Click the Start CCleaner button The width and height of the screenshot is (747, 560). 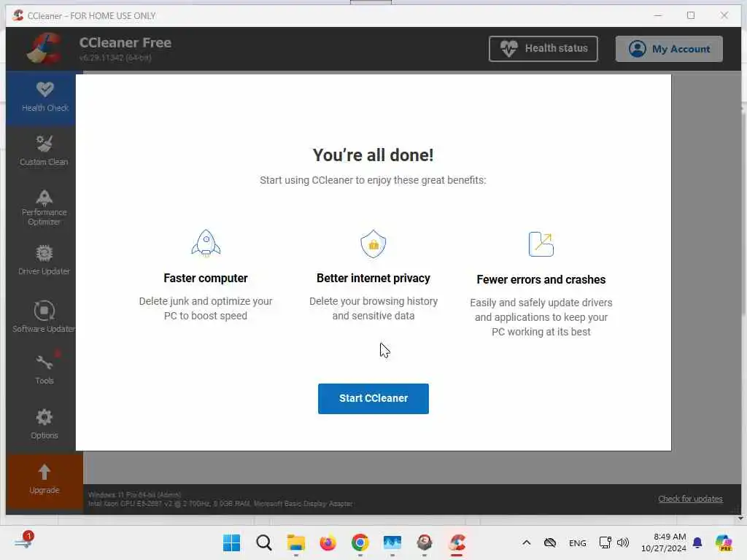pyautogui.click(x=373, y=398)
